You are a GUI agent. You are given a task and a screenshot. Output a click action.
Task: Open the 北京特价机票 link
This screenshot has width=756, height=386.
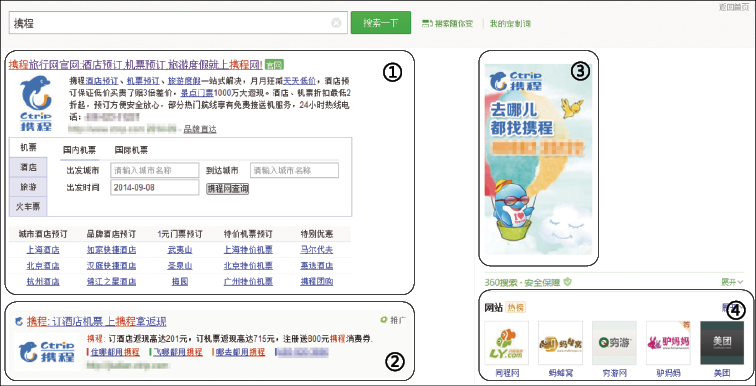pyautogui.click(x=248, y=266)
